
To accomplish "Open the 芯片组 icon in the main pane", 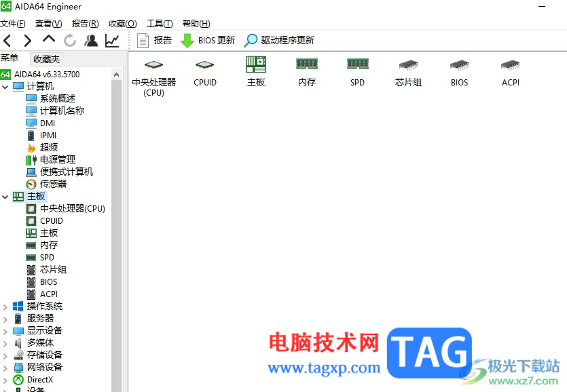I will coord(408,73).
